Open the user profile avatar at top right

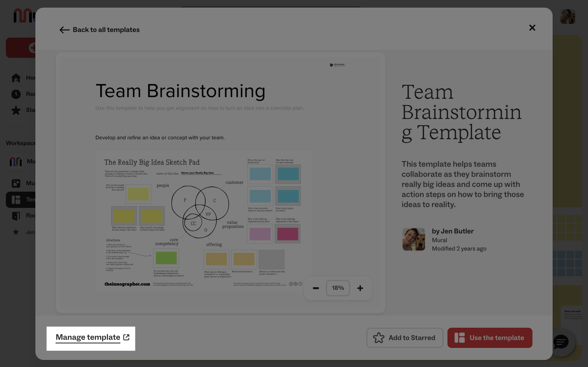(568, 17)
